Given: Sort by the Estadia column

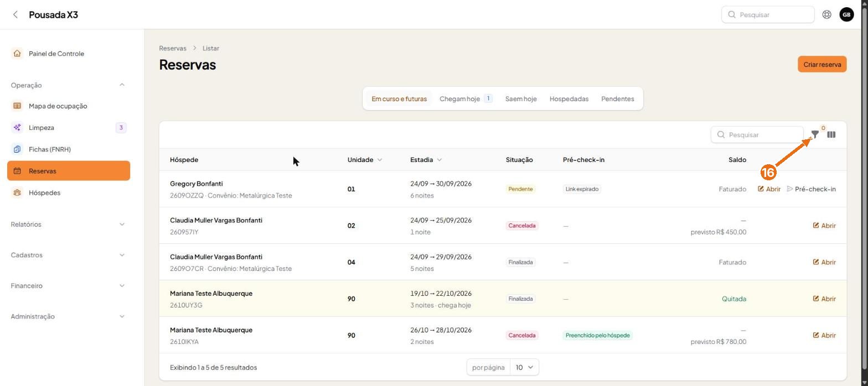Looking at the screenshot, I should [x=426, y=160].
